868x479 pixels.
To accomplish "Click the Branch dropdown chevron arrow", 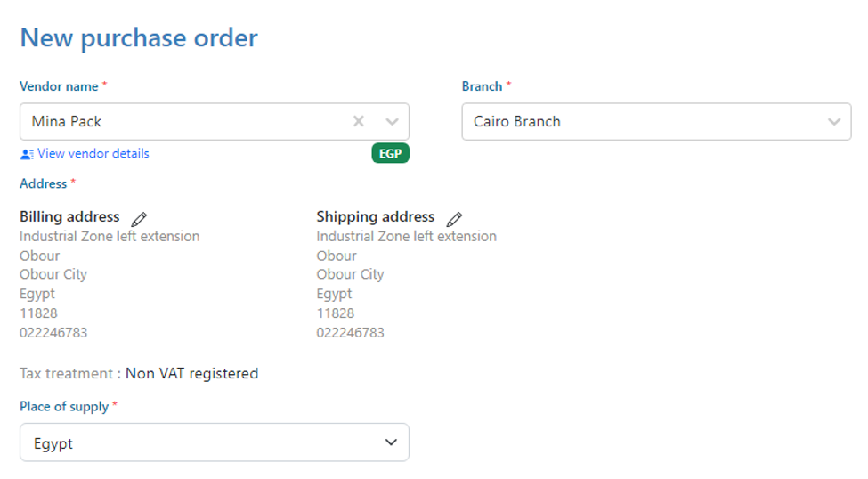I will [x=834, y=122].
